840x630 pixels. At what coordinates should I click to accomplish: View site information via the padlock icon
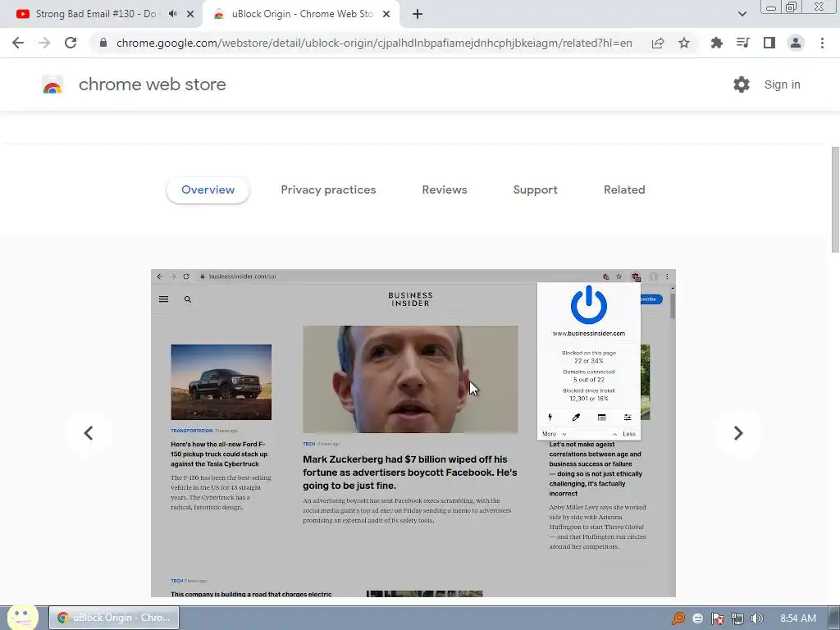(103, 43)
